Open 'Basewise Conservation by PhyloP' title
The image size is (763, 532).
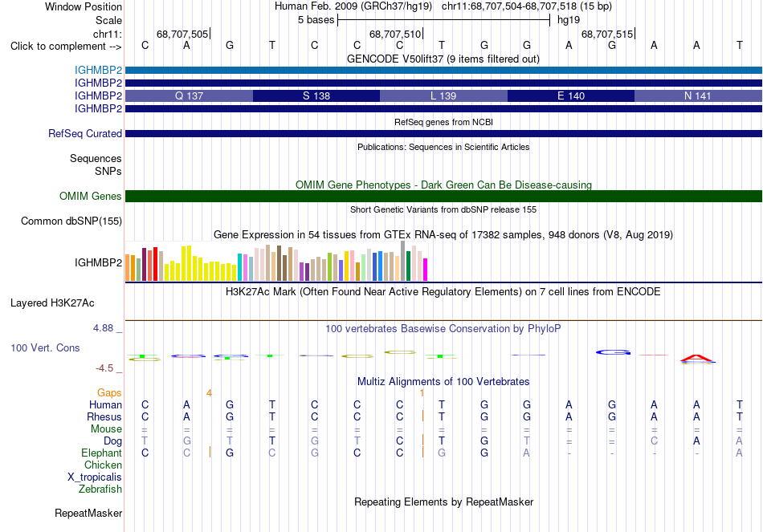[443, 329]
